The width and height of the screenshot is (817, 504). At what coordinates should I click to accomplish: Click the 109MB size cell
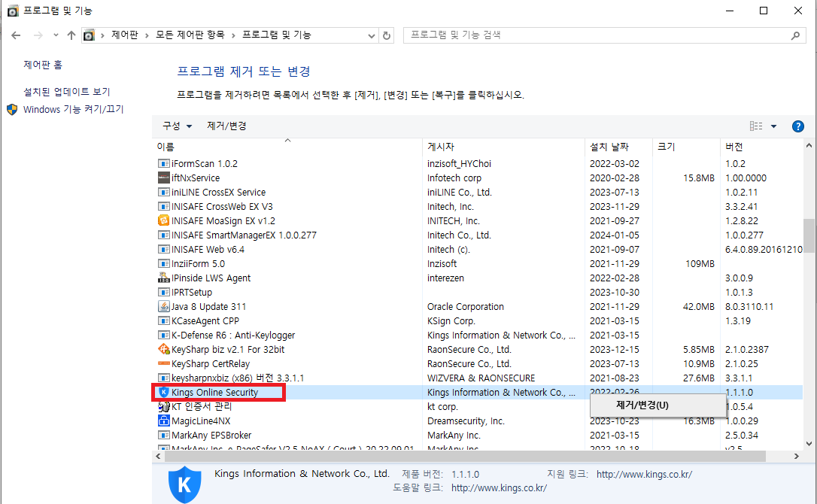pyautogui.click(x=700, y=264)
